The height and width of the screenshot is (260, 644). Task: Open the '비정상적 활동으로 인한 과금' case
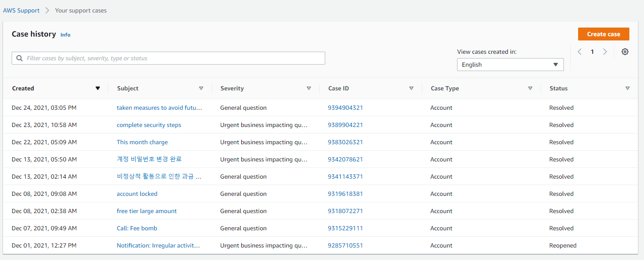pyautogui.click(x=159, y=176)
